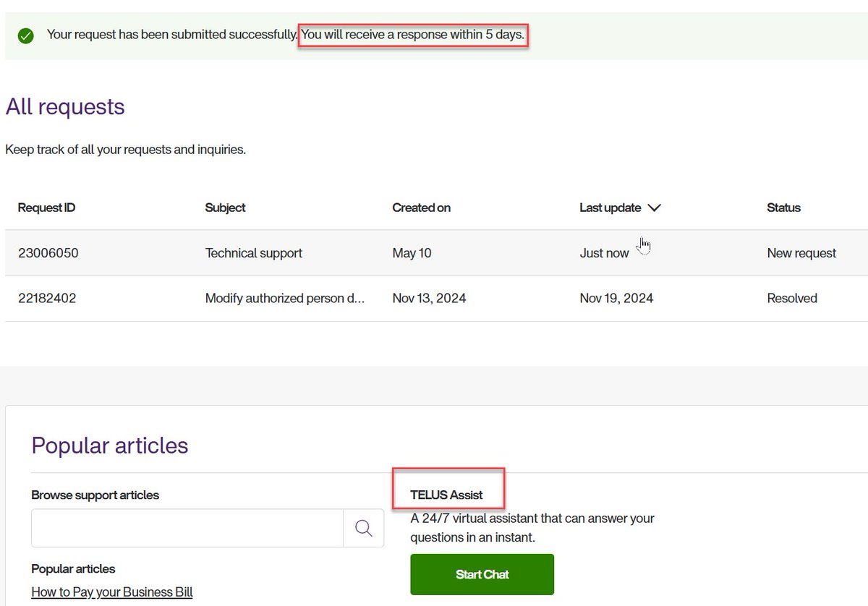Click Keep track of all your requests text
The image size is (868, 606).
click(126, 150)
